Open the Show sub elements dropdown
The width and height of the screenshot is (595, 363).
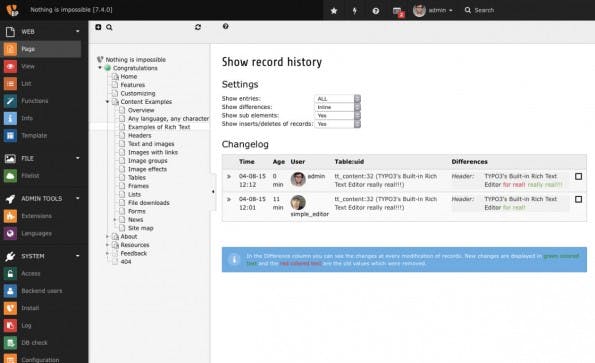click(337, 115)
